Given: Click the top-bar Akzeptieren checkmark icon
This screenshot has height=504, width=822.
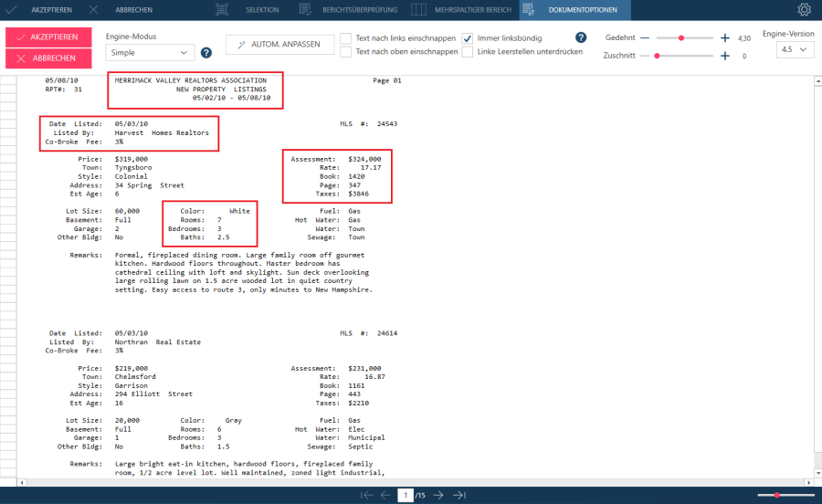Looking at the screenshot, I should 10,9.
